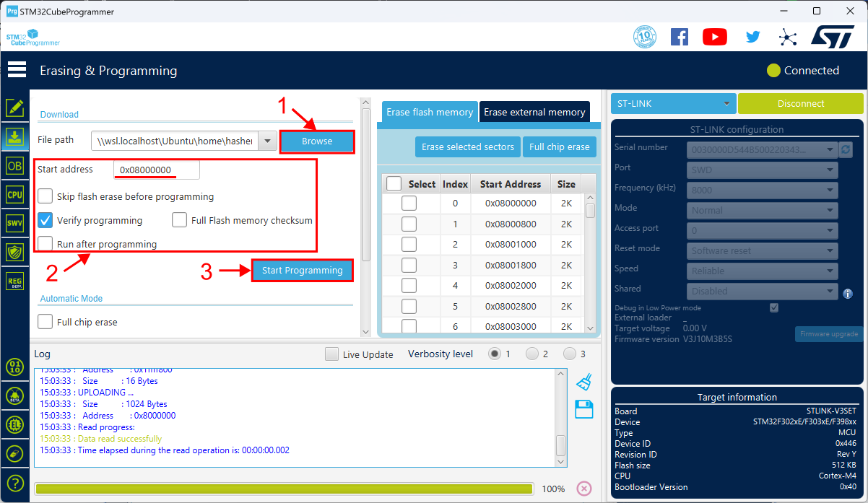The height and width of the screenshot is (503, 868).
Task: Clear log with the broom icon
Action: tap(583, 382)
